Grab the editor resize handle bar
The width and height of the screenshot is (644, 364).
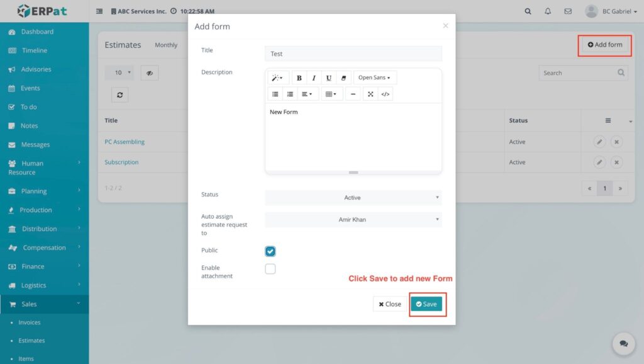click(x=353, y=173)
